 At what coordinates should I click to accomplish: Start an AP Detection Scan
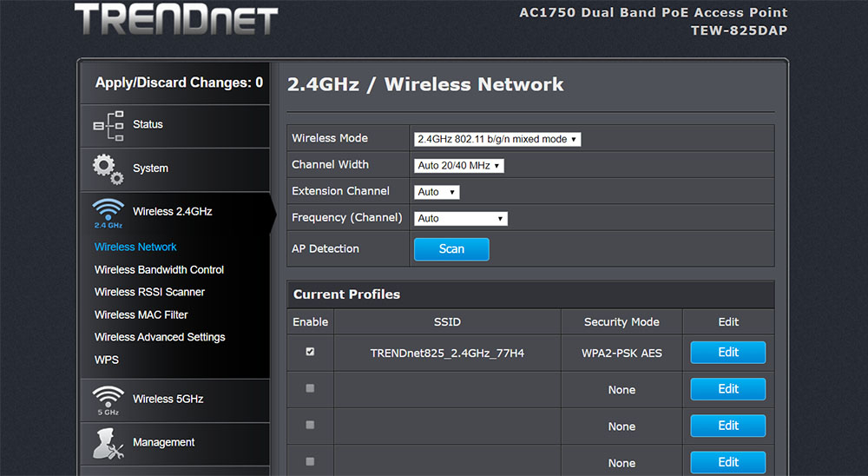451,249
